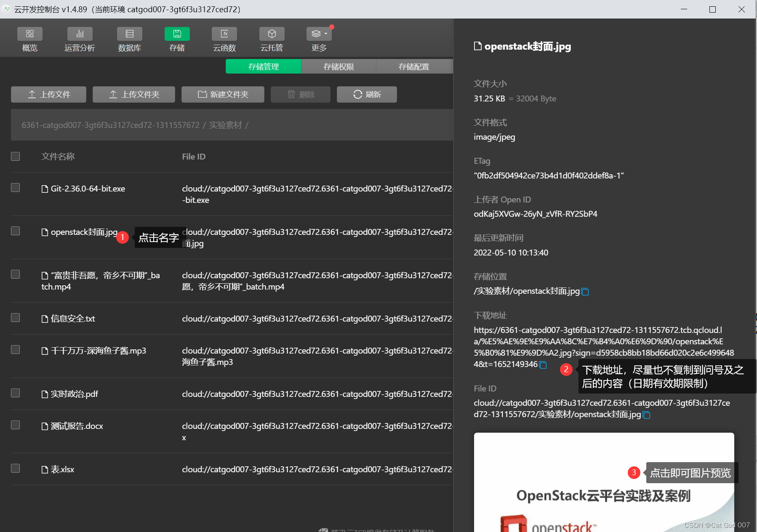Switch to 存储权限 tab

pyautogui.click(x=339, y=66)
